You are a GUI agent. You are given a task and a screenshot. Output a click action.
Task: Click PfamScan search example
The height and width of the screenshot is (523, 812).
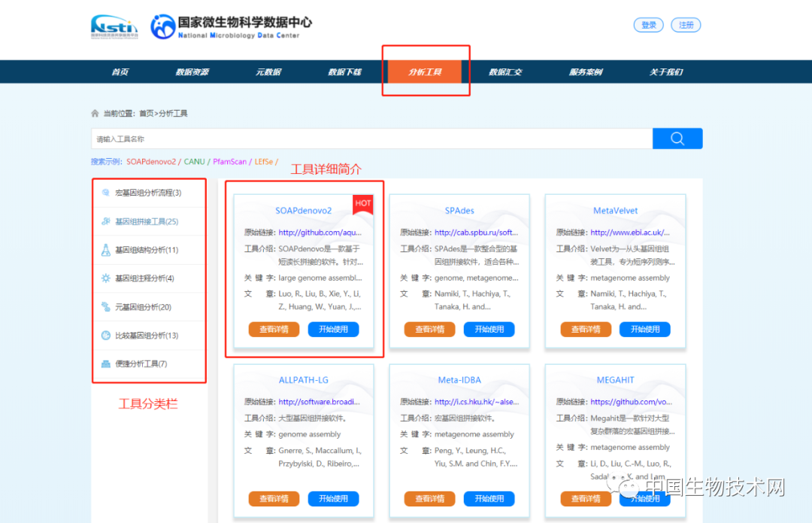click(x=229, y=162)
